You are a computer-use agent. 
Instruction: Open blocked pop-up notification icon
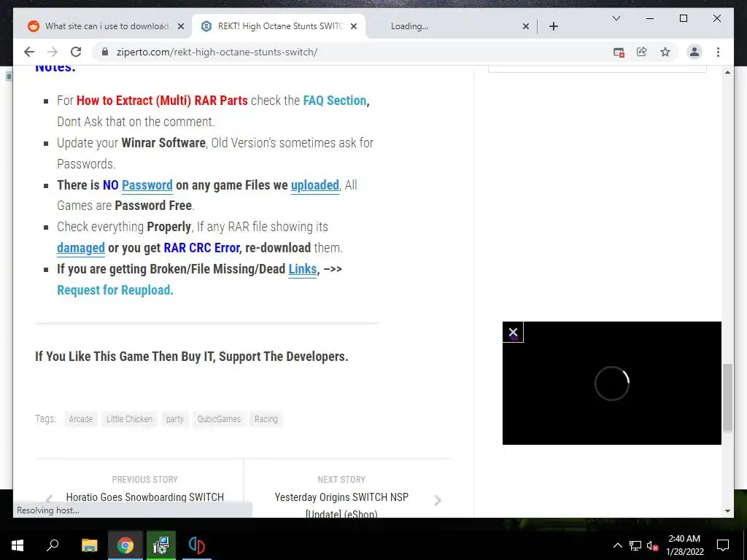619,52
